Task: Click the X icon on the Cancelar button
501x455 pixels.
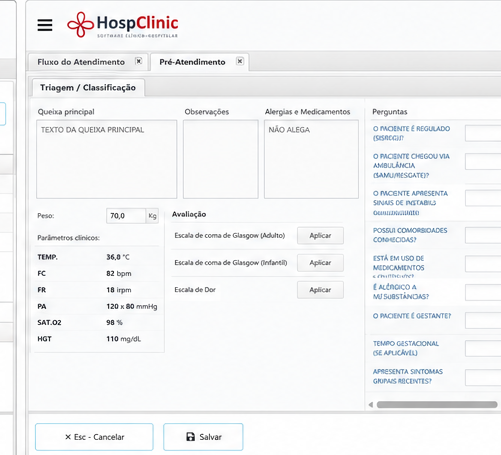Action: click(68, 437)
